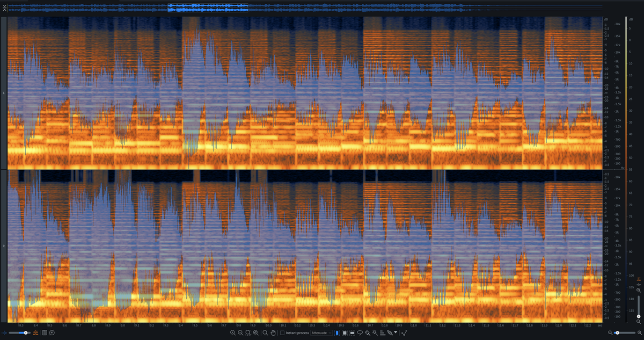Viewport: 644px width, 340px height.
Task: Select the Magic Wand tool
Action: [x=375, y=332]
